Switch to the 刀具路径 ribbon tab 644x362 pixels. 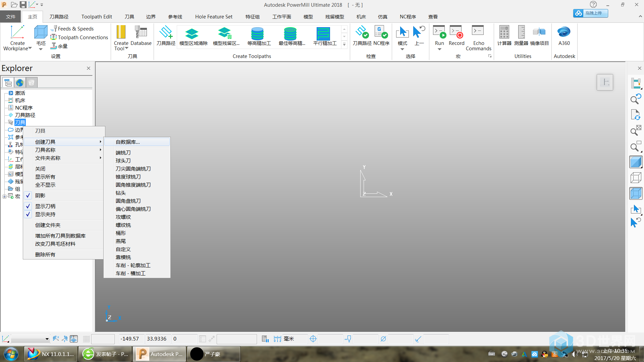[59, 17]
